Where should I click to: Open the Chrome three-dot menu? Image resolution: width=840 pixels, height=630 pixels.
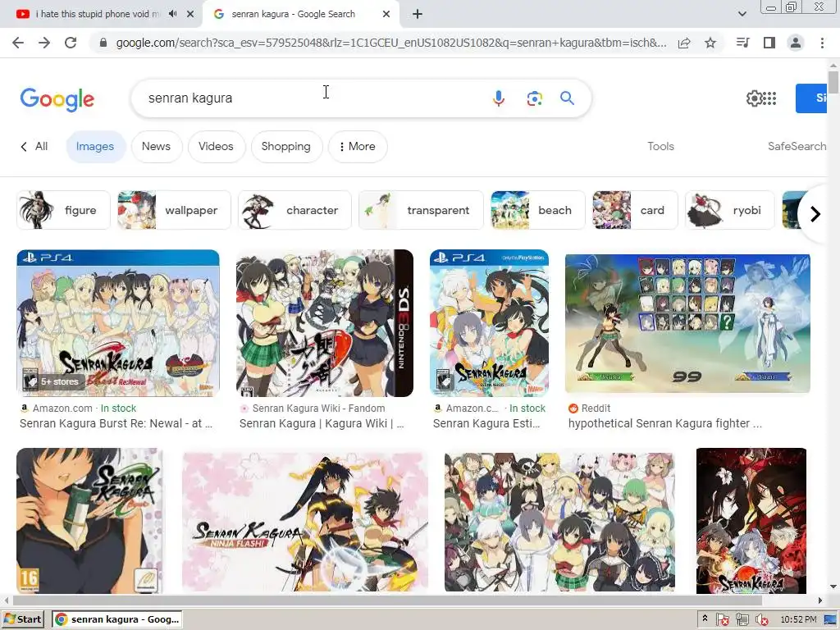(x=822, y=43)
